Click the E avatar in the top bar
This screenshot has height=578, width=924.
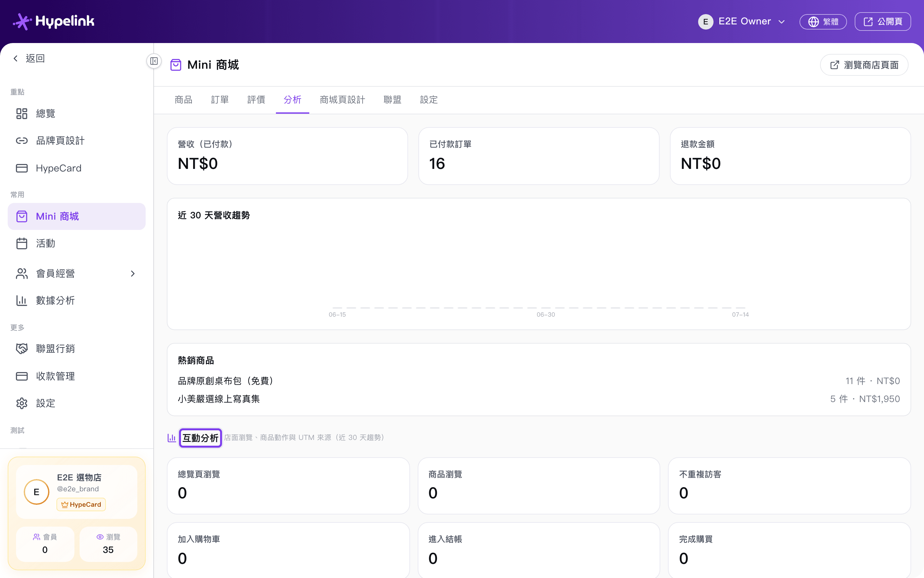[x=705, y=22]
